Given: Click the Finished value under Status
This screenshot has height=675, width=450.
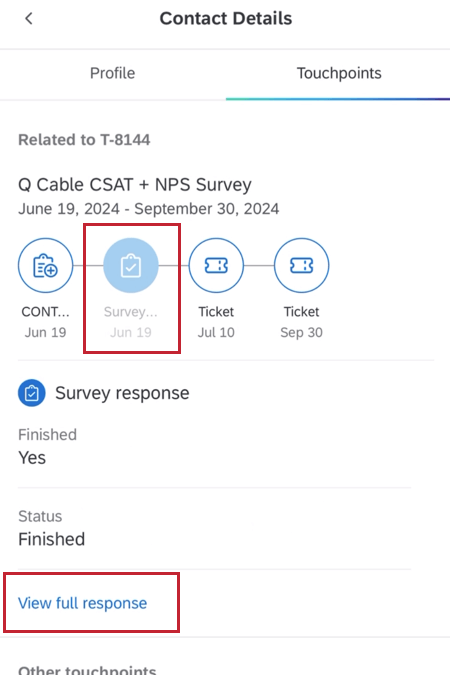Looking at the screenshot, I should 52,539.
